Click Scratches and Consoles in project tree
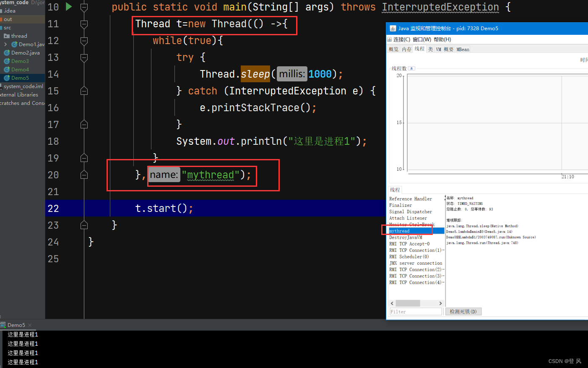The image size is (588, 368). coord(22,103)
